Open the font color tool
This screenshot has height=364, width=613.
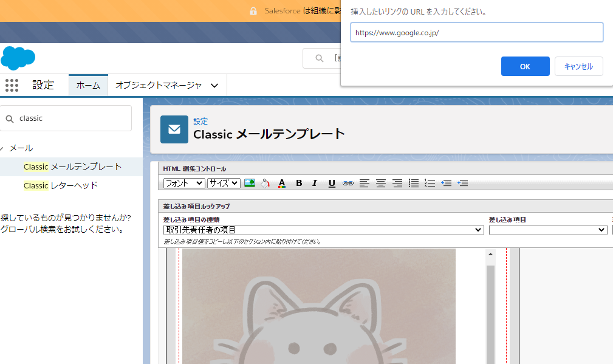click(x=281, y=183)
